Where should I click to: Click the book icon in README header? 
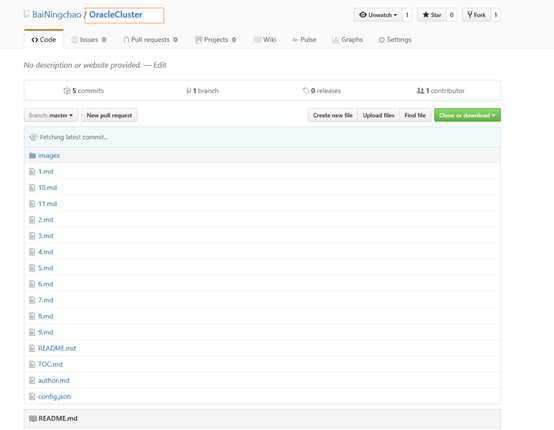[x=33, y=419]
